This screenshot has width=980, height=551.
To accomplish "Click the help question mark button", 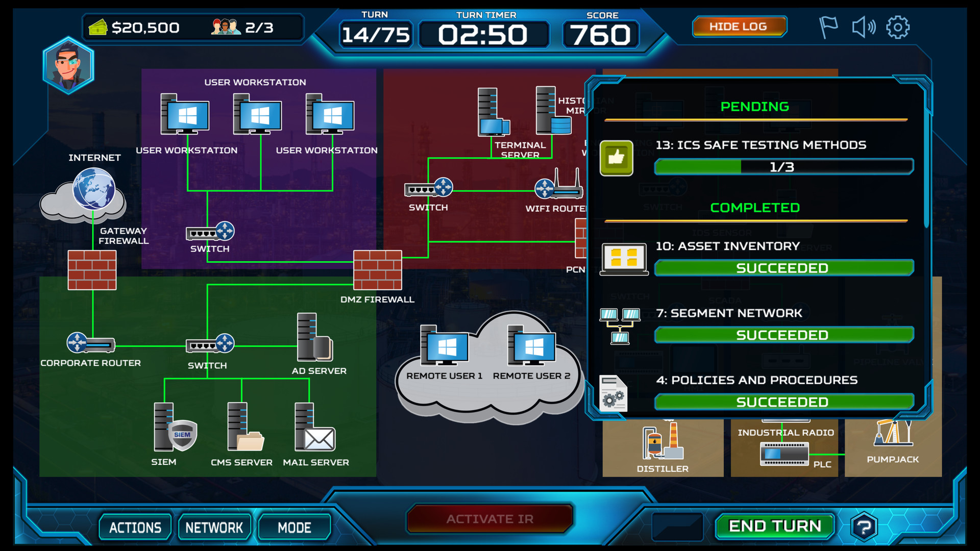I will pos(864,527).
